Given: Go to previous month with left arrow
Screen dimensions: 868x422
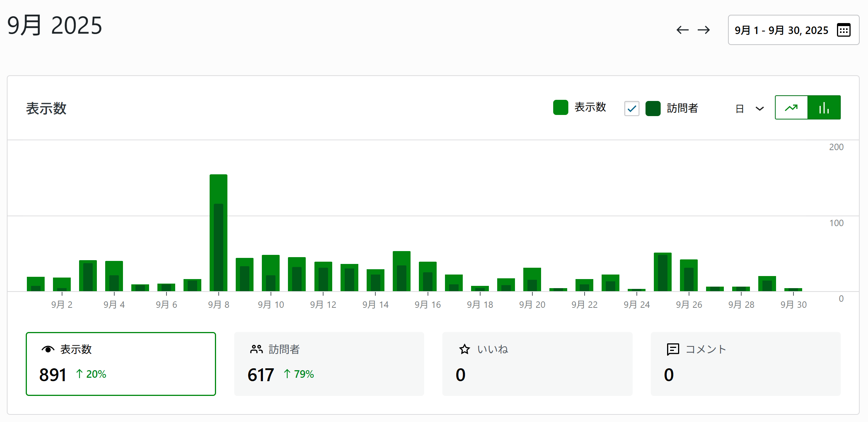Looking at the screenshot, I should (682, 30).
